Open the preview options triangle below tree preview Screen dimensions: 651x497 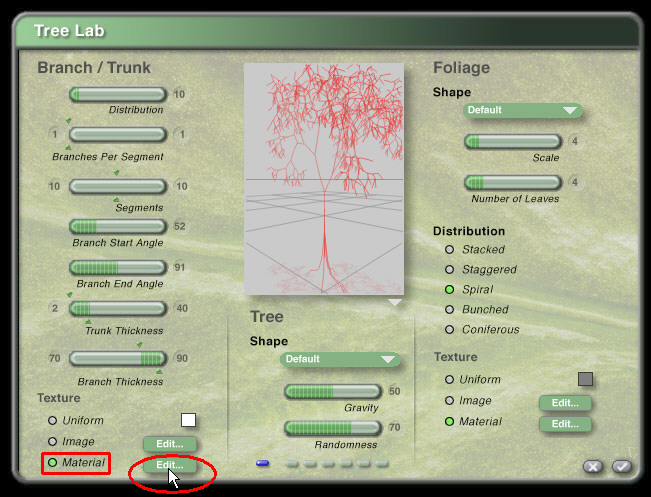click(394, 302)
